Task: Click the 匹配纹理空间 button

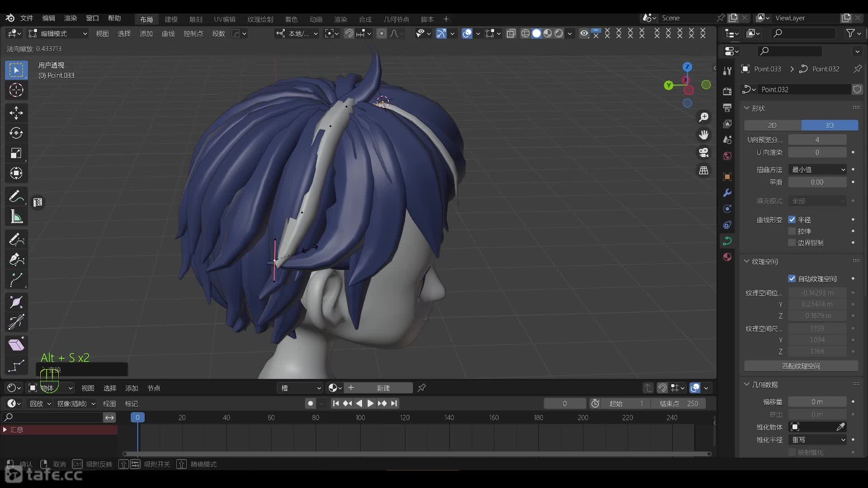Action: (x=801, y=366)
